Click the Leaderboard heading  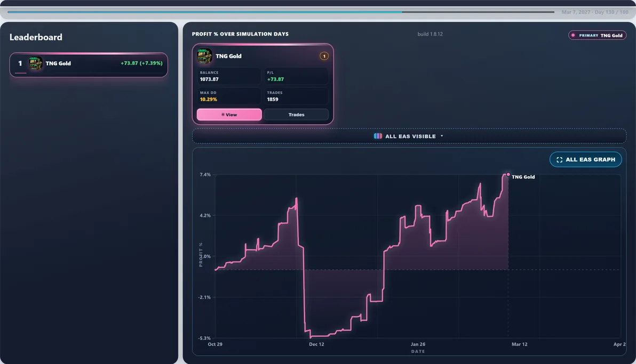36,37
